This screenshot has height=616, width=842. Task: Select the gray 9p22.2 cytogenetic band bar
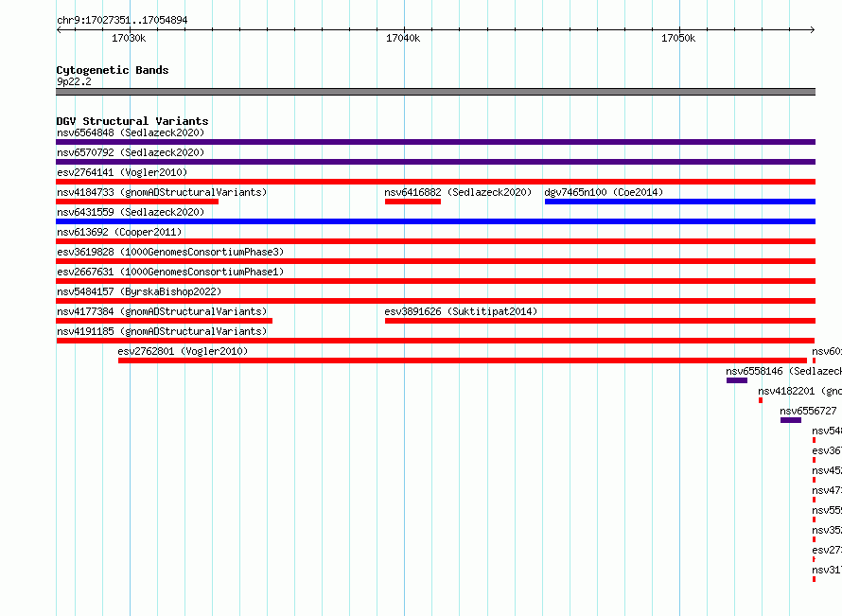(x=435, y=92)
